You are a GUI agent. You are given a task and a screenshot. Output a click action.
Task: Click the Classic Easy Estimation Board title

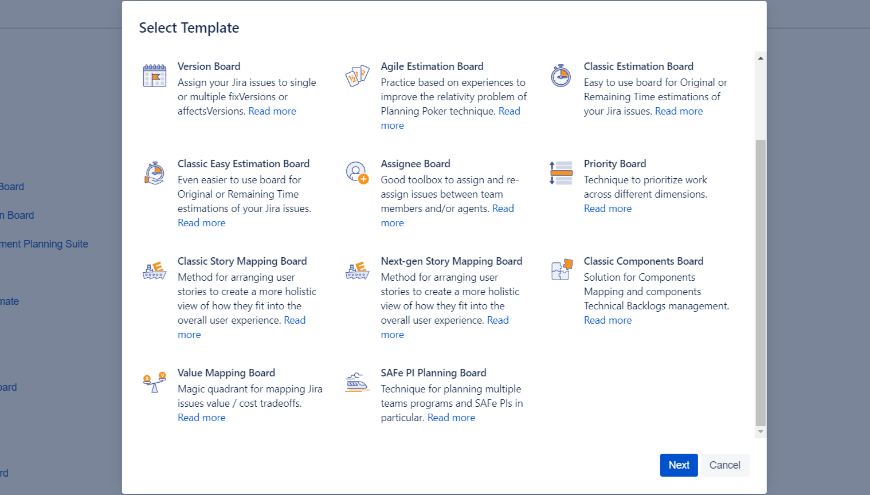[243, 164]
